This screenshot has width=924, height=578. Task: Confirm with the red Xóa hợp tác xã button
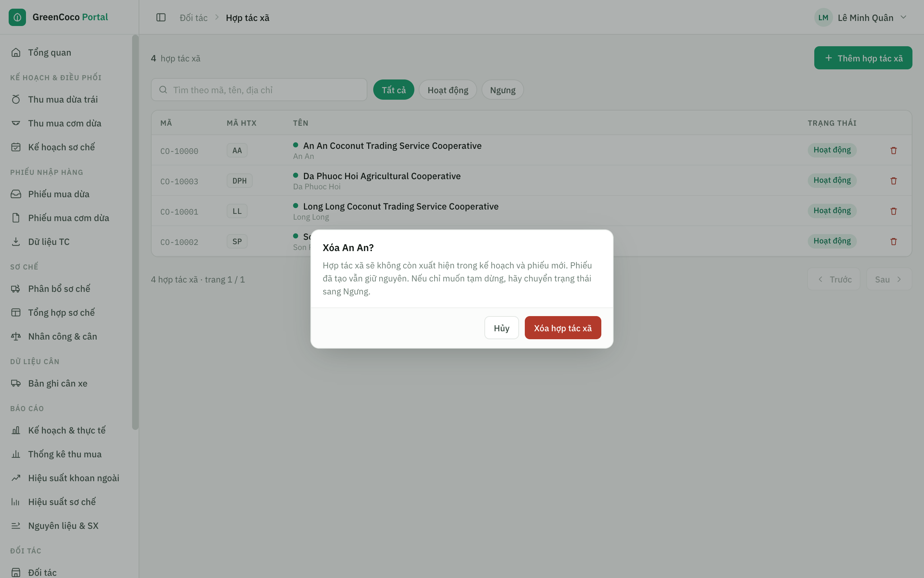[x=562, y=328]
